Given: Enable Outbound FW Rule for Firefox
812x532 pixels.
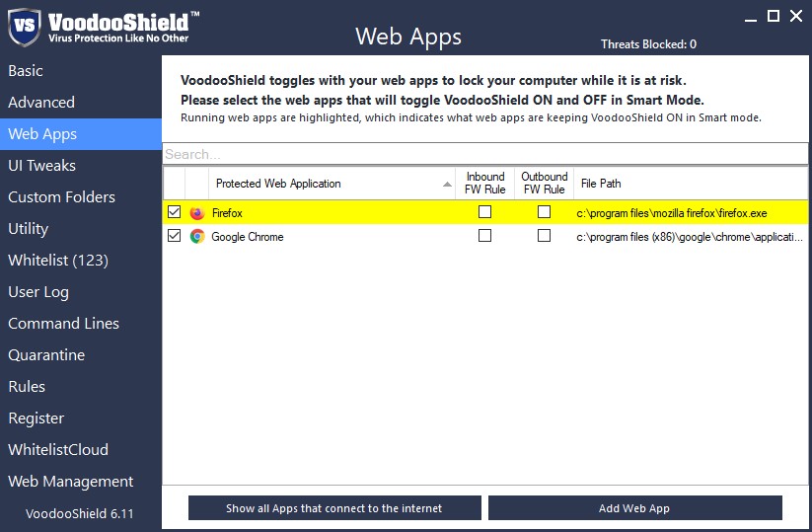Looking at the screenshot, I should coord(544,212).
